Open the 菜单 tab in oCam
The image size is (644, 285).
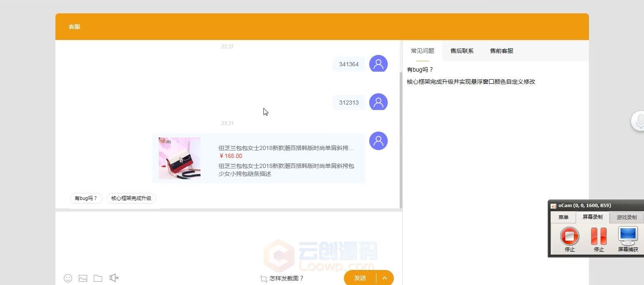pos(564,217)
